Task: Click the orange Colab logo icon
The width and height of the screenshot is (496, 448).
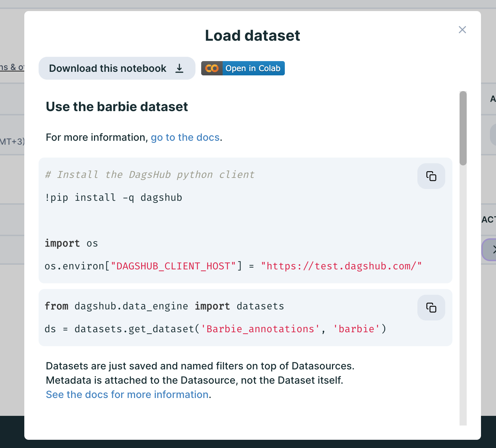Action: click(x=212, y=68)
